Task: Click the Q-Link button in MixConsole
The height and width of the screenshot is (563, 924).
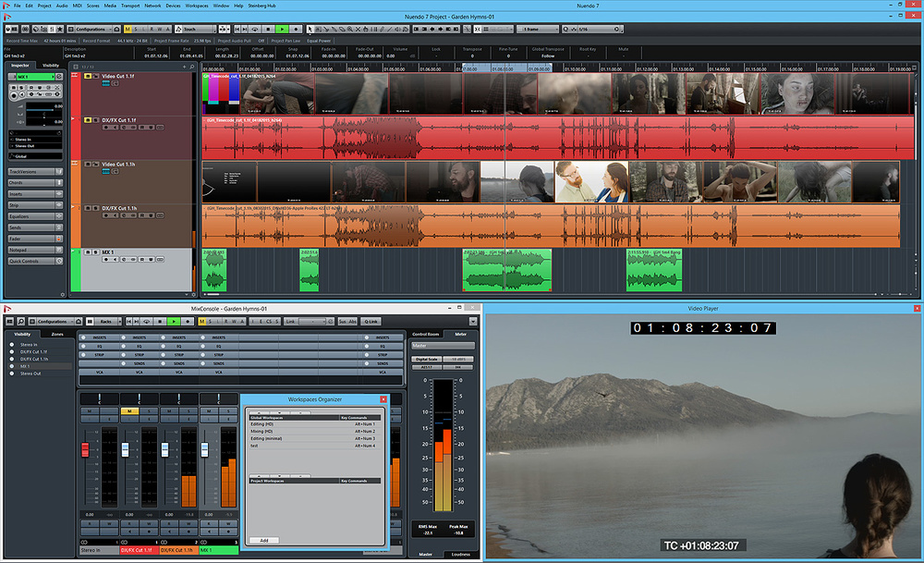Action: 371,321
